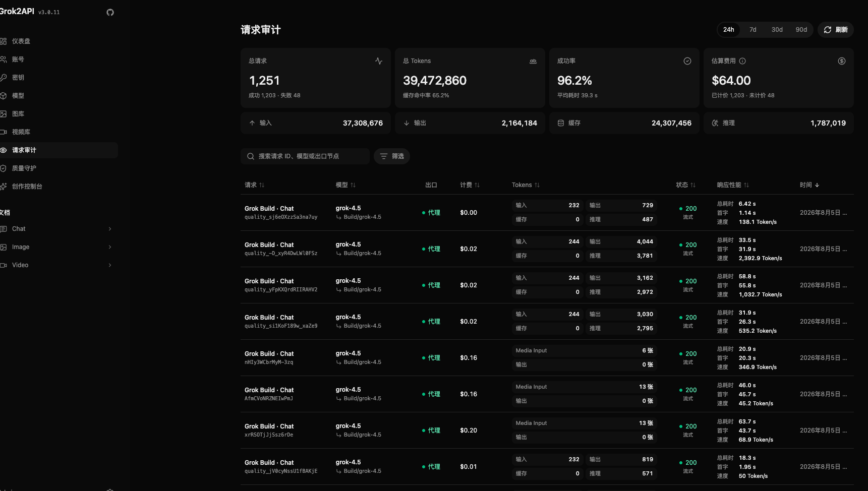Go to 账号 accounts page
Image resolution: width=868 pixels, height=491 pixels.
[x=59, y=59]
